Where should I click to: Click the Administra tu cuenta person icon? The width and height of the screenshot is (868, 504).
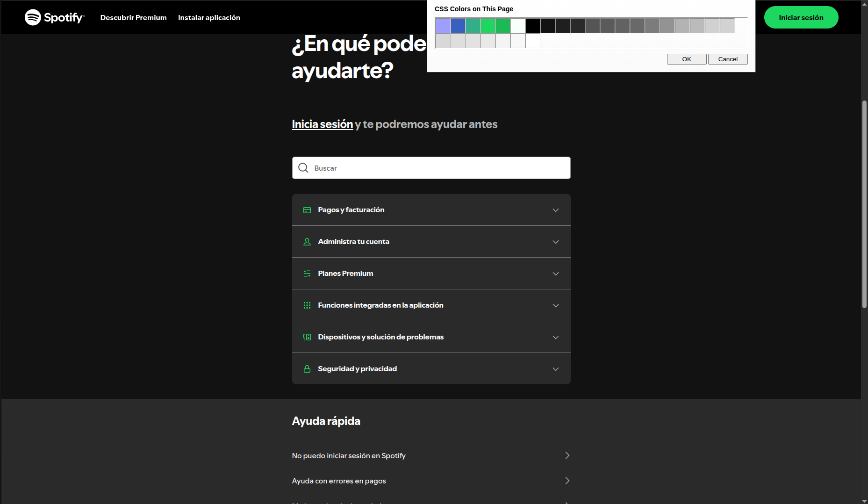coord(307,242)
